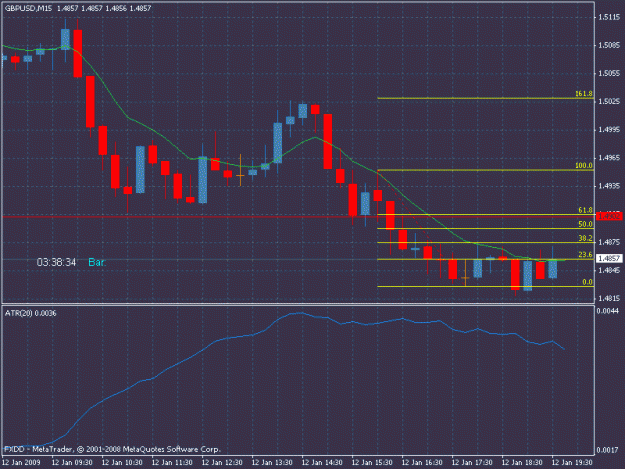Click the 12 Jan 16:30 time label

[422, 463]
